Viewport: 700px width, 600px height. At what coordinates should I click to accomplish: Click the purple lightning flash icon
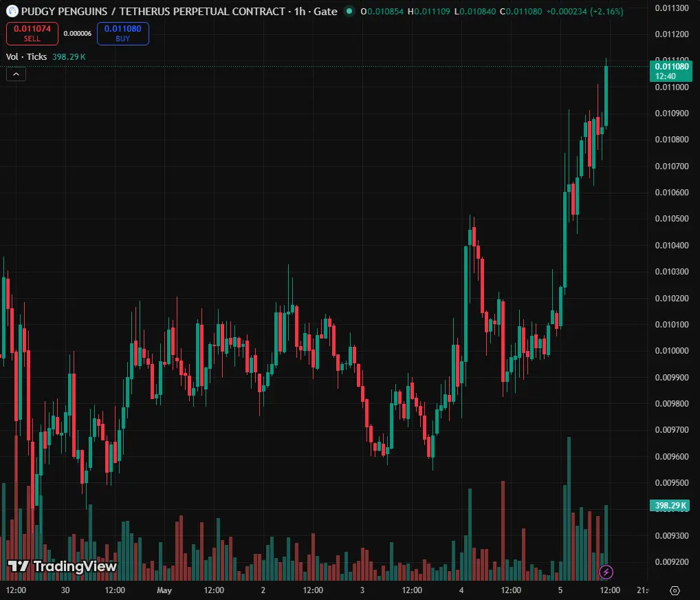(606, 572)
